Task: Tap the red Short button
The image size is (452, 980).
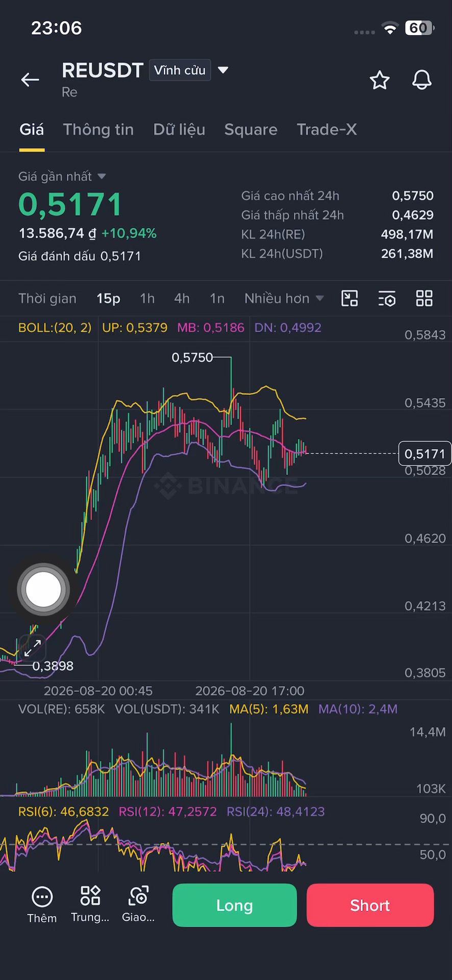Action: (370, 905)
